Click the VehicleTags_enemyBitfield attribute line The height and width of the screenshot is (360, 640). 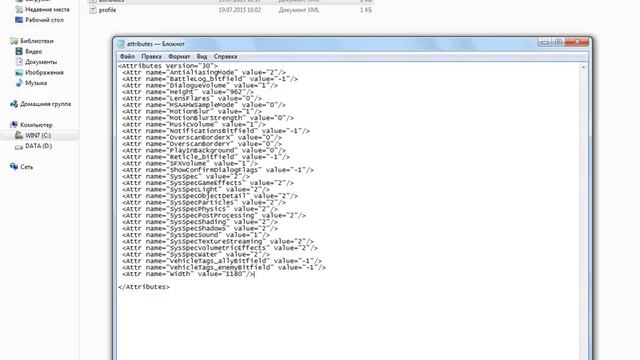tap(224, 268)
